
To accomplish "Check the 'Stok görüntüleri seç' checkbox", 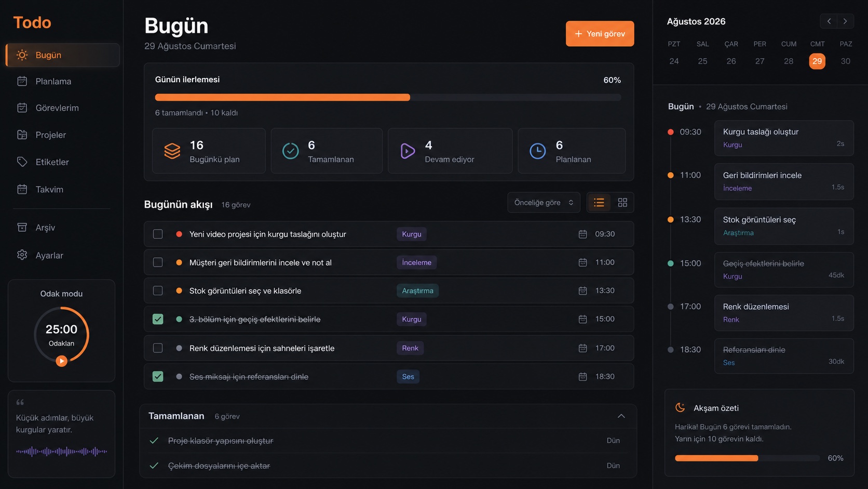I will [158, 291].
